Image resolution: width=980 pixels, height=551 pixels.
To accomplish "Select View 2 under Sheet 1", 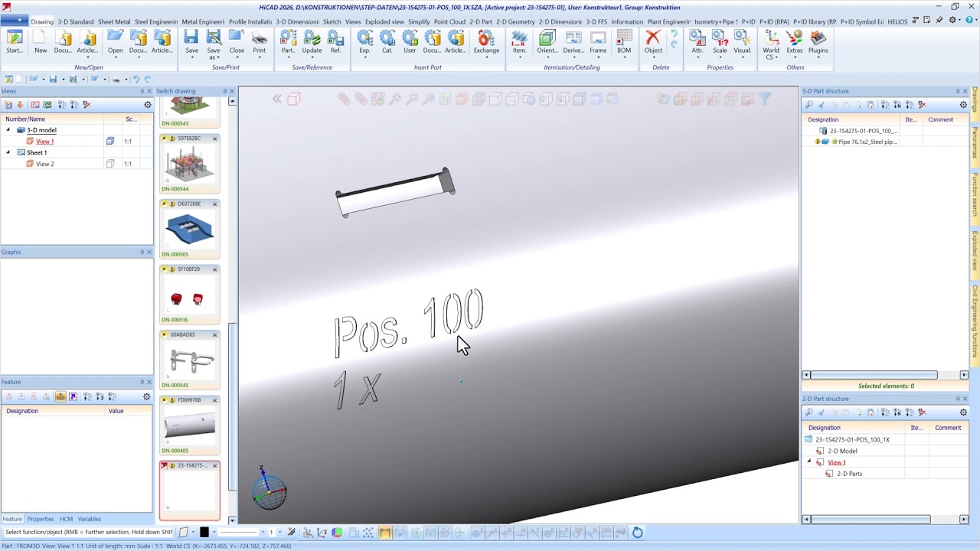I will point(44,164).
